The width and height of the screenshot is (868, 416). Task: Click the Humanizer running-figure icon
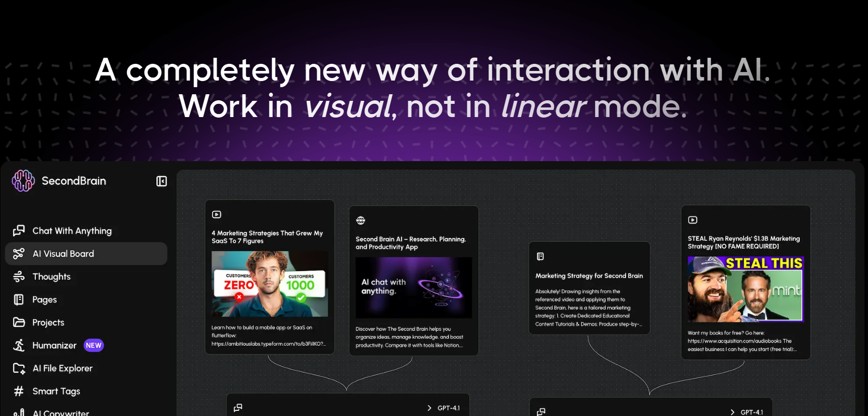pyautogui.click(x=19, y=346)
